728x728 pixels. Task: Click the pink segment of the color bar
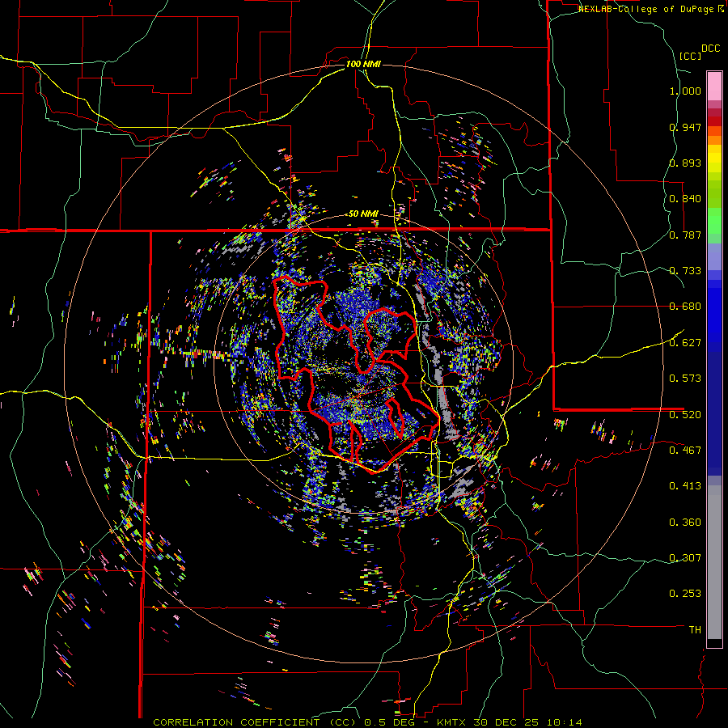[714, 86]
